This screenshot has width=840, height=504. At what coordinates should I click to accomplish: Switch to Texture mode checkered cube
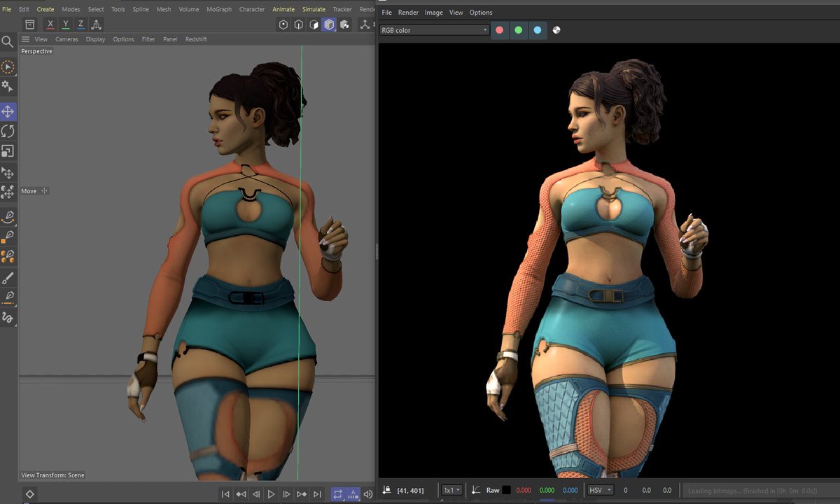coord(345,24)
